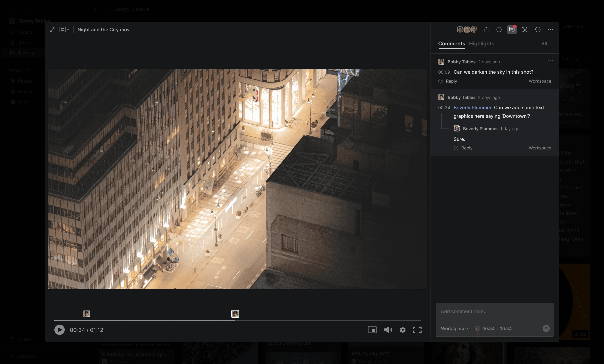Image resolution: width=604 pixels, height=364 pixels.
Task: Open the info panel icon
Action: click(x=499, y=30)
